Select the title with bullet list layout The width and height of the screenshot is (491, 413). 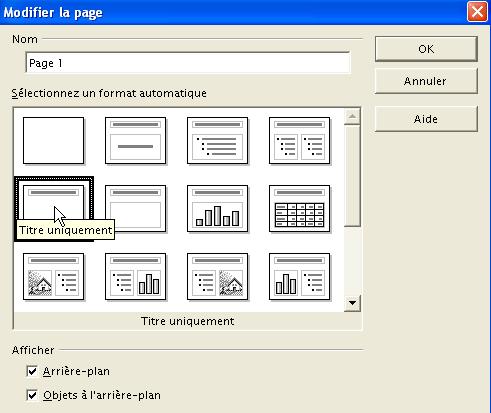pyautogui.click(x=217, y=140)
